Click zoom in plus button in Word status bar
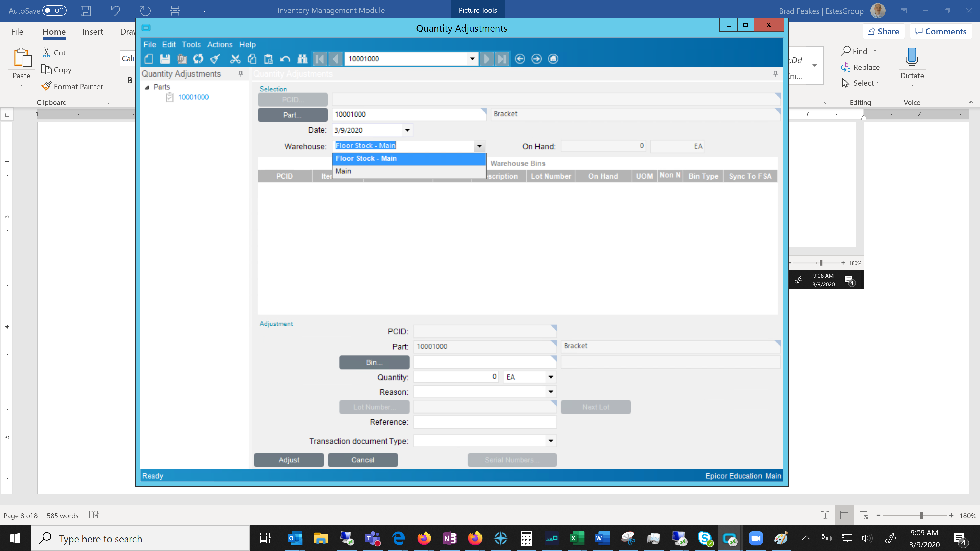 coord(951,515)
